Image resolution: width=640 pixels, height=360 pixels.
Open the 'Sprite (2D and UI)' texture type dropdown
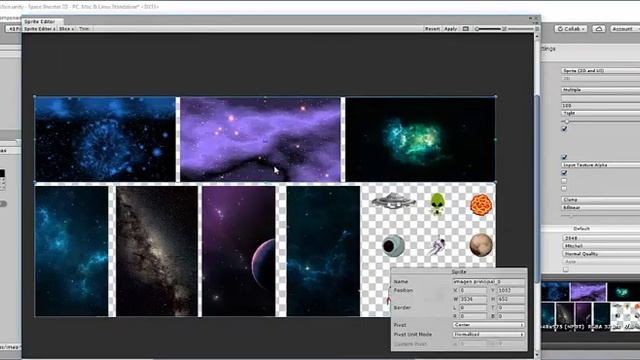point(600,71)
